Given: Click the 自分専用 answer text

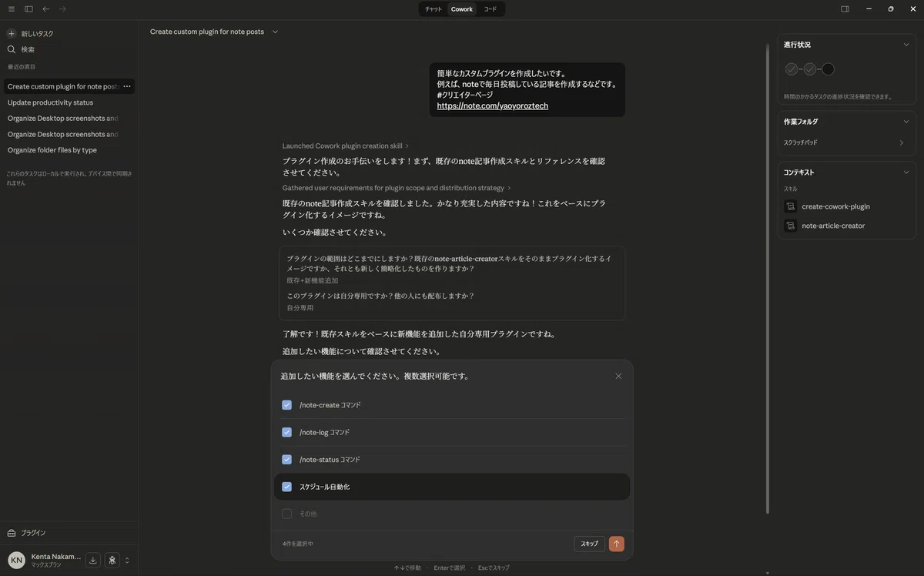Looking at the screenshot, I should coord(300,308).
